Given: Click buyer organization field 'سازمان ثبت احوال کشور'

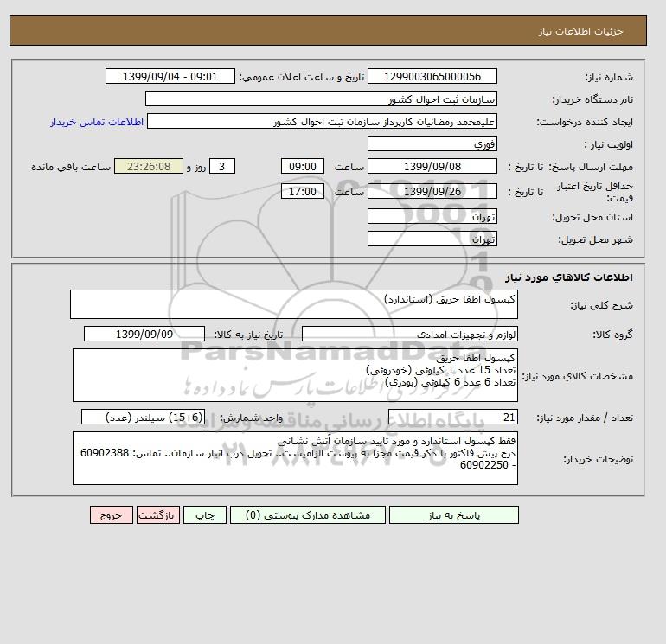Looking at the screenshot, I should 321,99.
